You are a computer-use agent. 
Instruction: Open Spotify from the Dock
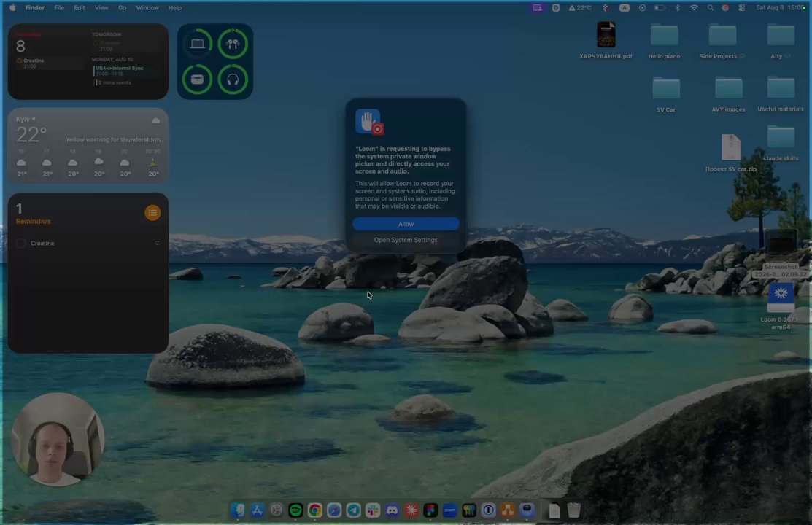[295, 510]
